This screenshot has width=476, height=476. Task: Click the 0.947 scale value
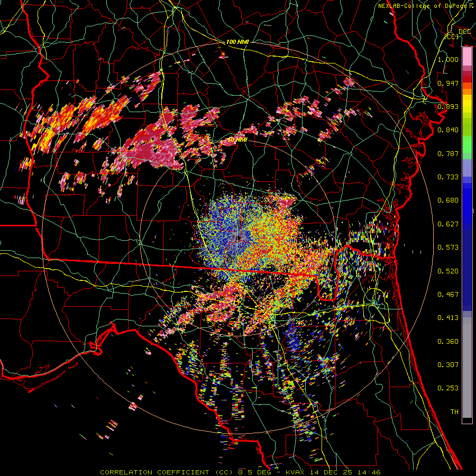coord(448,83)
